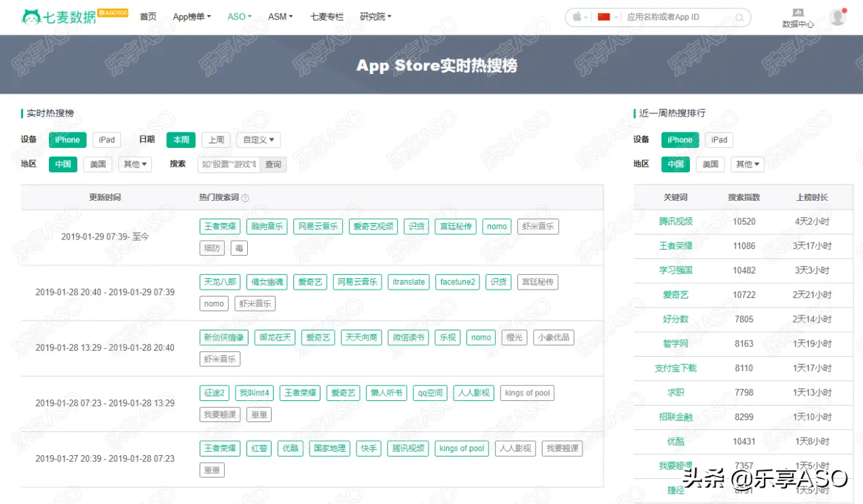Select 美国 region in the 近一周热搜排行 panel

[x=710, y=164]
